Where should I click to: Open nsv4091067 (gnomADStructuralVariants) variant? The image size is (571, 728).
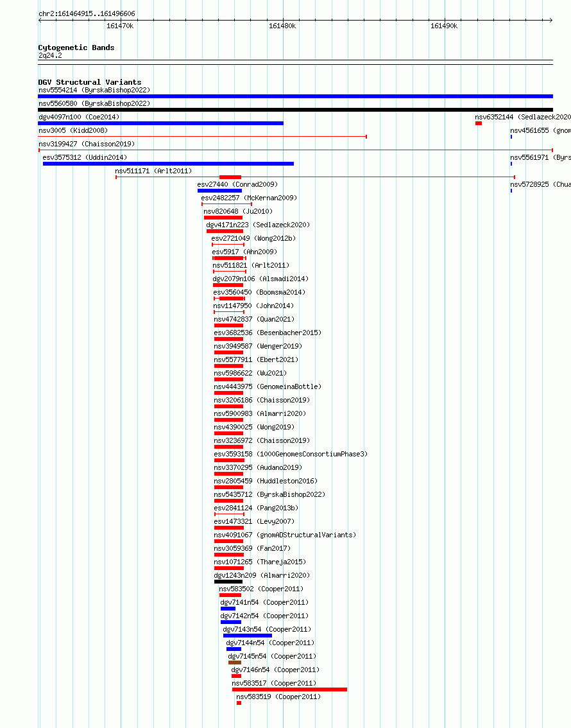pyautogui.click(x=285, y=534)
